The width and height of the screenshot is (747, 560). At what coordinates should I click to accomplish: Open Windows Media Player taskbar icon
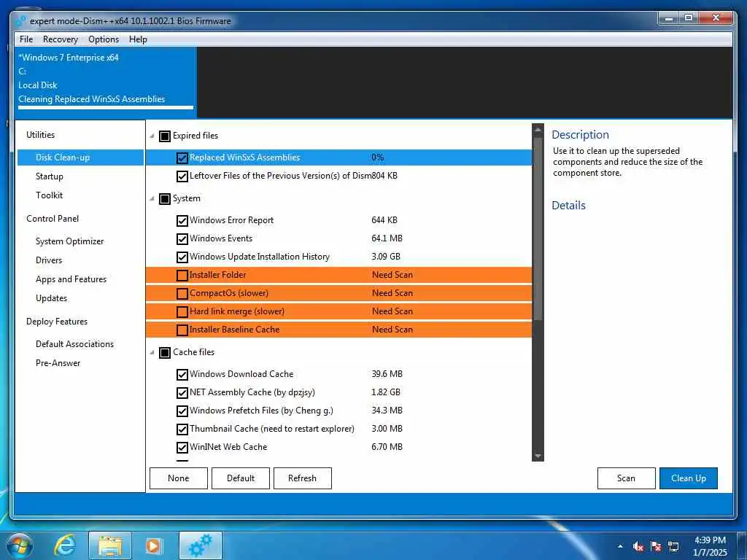coord(153,545)
